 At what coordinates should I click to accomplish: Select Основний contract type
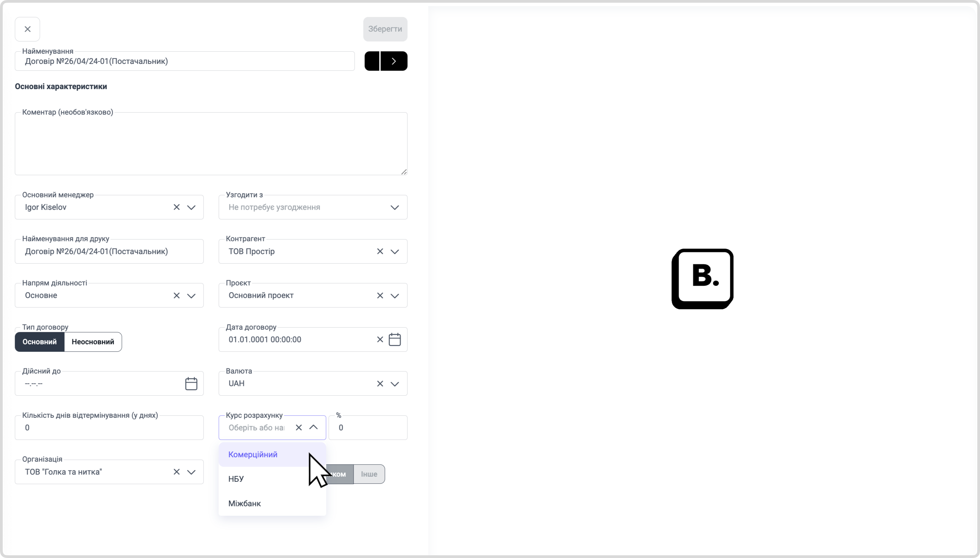pos(39,342)
